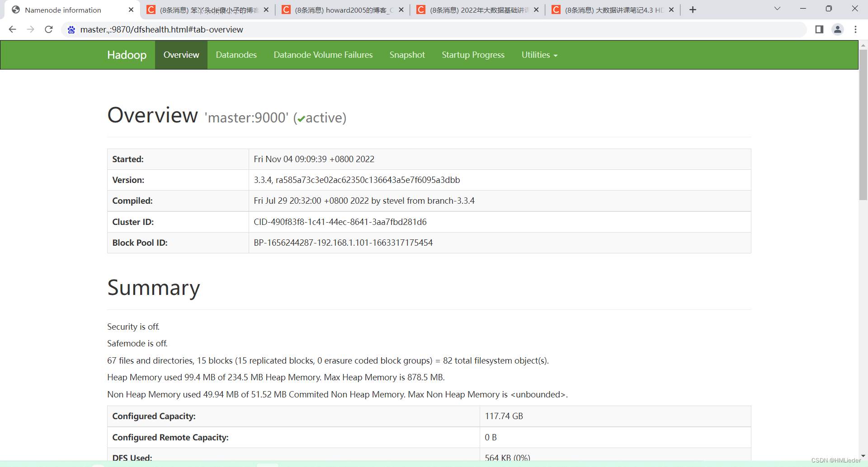Image resolution: width=868 pixels, height=467 pixels.
Task: Click the Summary heading
Action: coord(154,288)
